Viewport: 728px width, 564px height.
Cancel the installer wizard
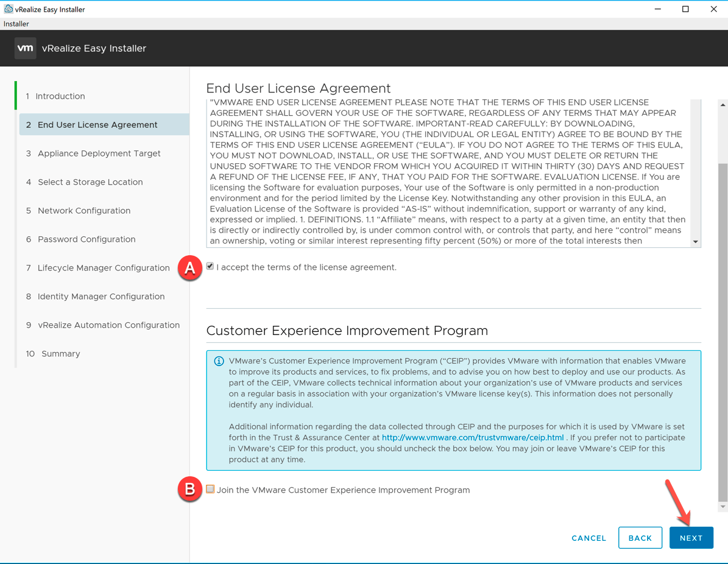coord(588,538)
